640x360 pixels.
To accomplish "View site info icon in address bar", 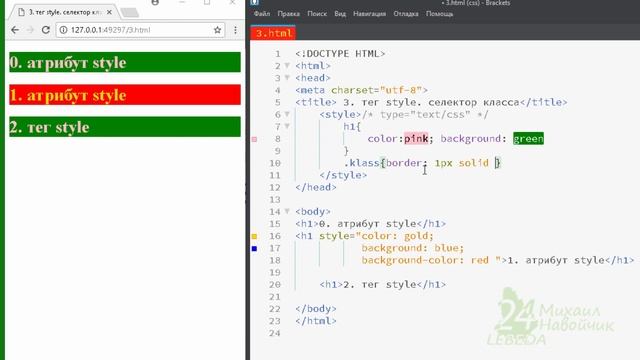I will coord(63,30).
